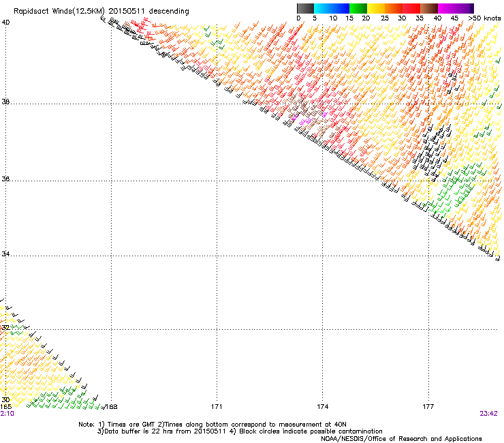Click the gray 0-5 knots legend segment

click(305, 8)
